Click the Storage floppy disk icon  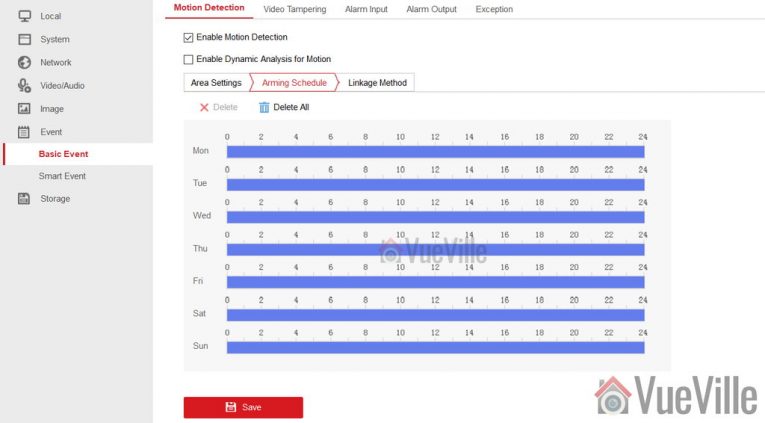coord(24,199)
